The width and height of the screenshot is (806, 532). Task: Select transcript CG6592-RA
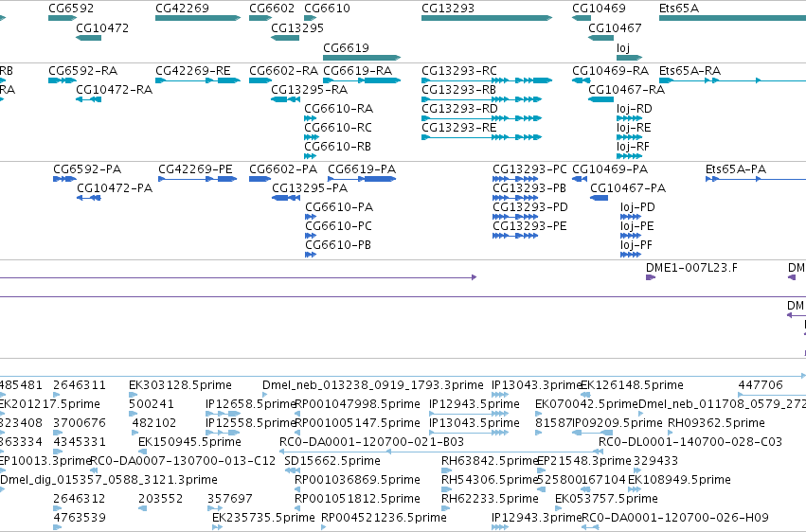pyautogui.click(x=82, y=71)
